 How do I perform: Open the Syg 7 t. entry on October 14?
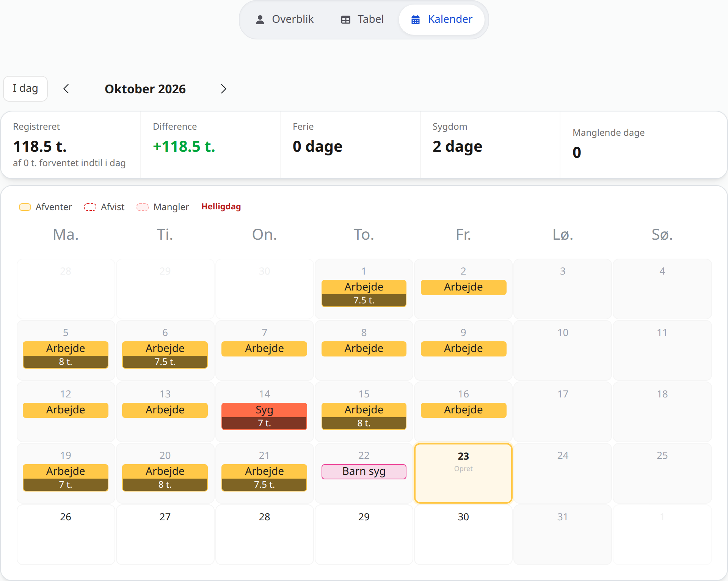click(264, 416)
